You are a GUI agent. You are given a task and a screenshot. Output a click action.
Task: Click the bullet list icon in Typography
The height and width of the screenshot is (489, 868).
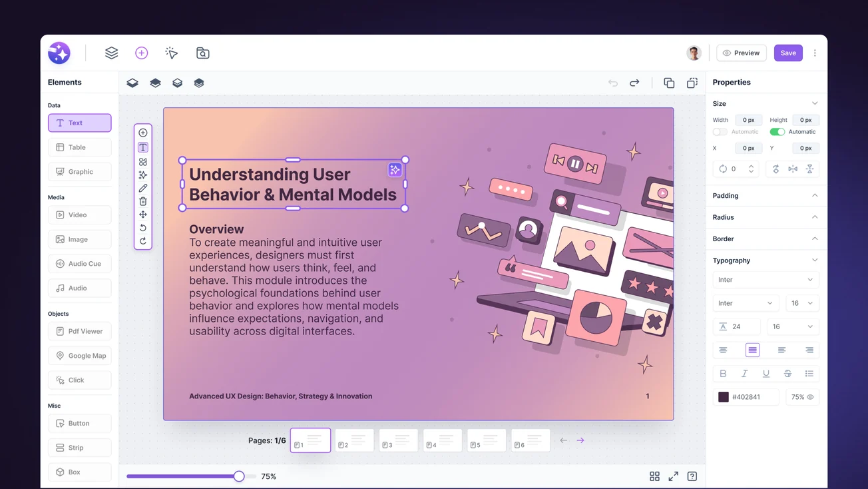pos(809,374)
